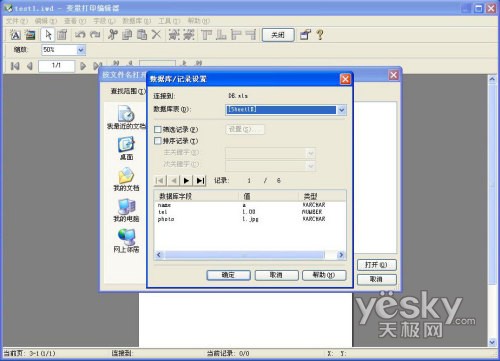Viewport: 500px width, 361px height.
Task: Click field list scroll right arrow
Action: (x=341, y=255)
